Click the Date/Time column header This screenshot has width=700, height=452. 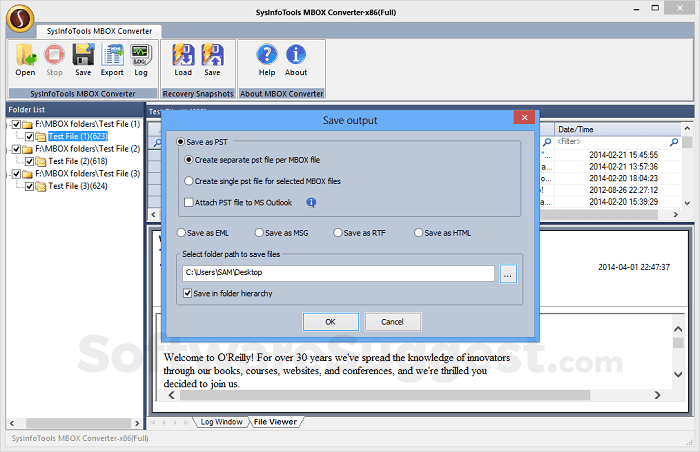coord(617,130)
